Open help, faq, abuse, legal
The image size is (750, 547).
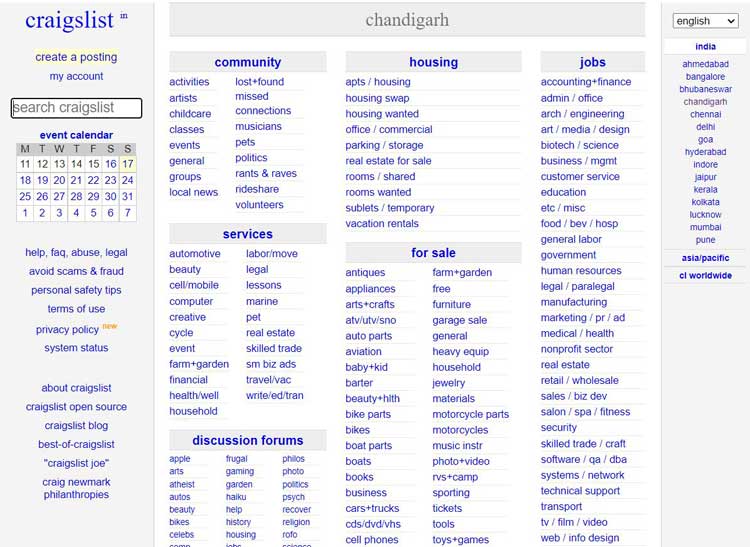pyautogui.click(x=77, y=252)
